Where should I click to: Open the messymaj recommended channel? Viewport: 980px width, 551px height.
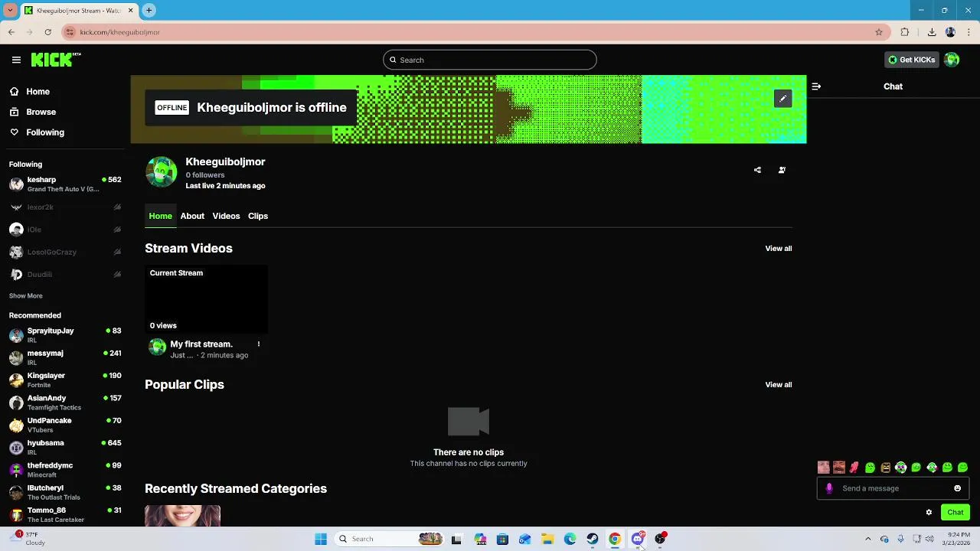pos(65,357)
